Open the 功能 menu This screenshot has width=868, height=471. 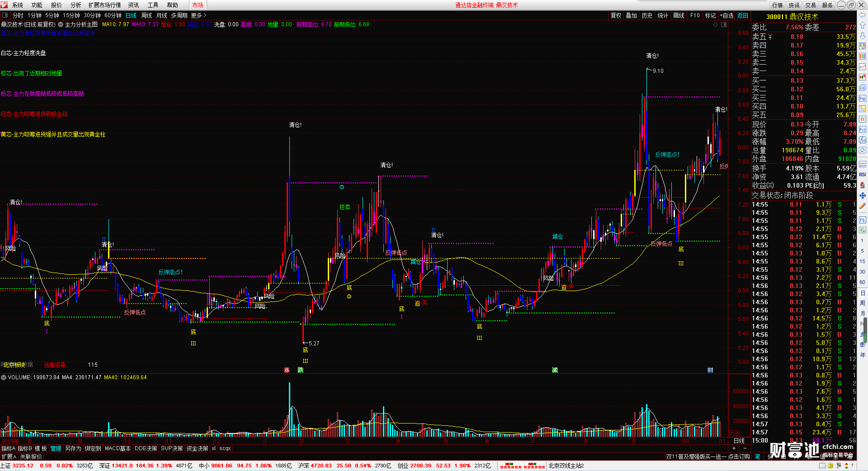(x=37, y=5)
